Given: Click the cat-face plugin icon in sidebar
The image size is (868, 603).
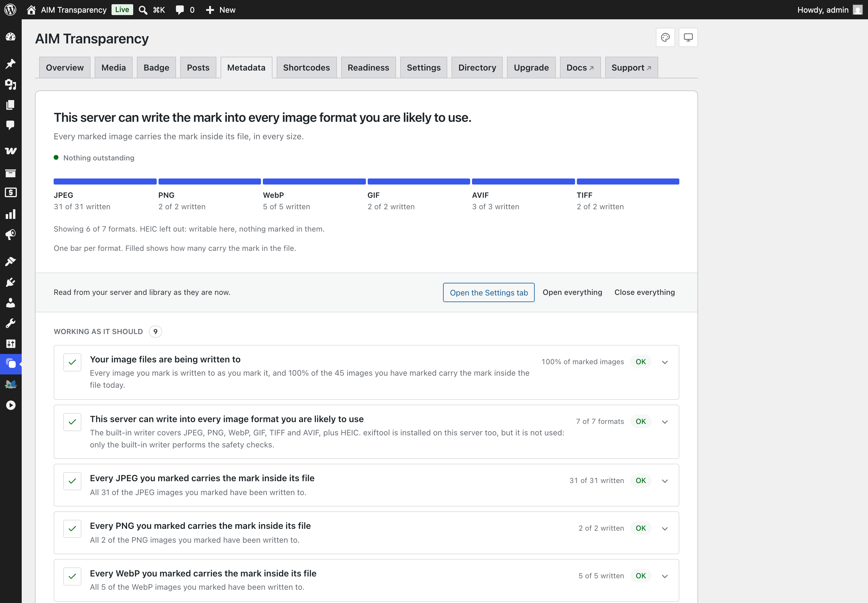Looking at the screenshot, I should (11, 385).
